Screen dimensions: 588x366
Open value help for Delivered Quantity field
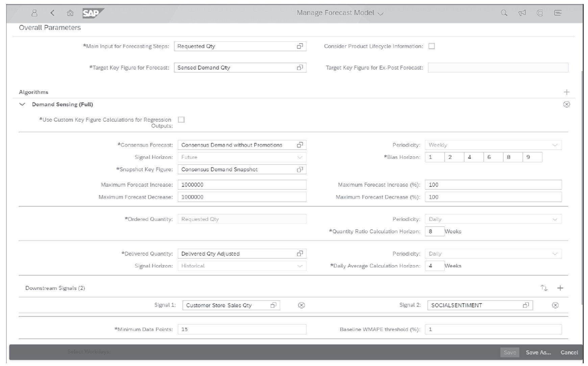click(300, 253)
